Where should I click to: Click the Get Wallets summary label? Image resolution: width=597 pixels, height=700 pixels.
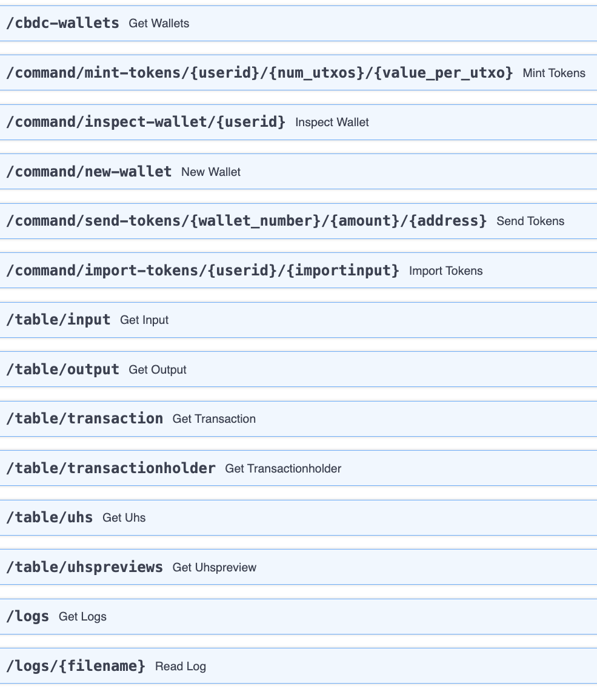pos(158,24)
